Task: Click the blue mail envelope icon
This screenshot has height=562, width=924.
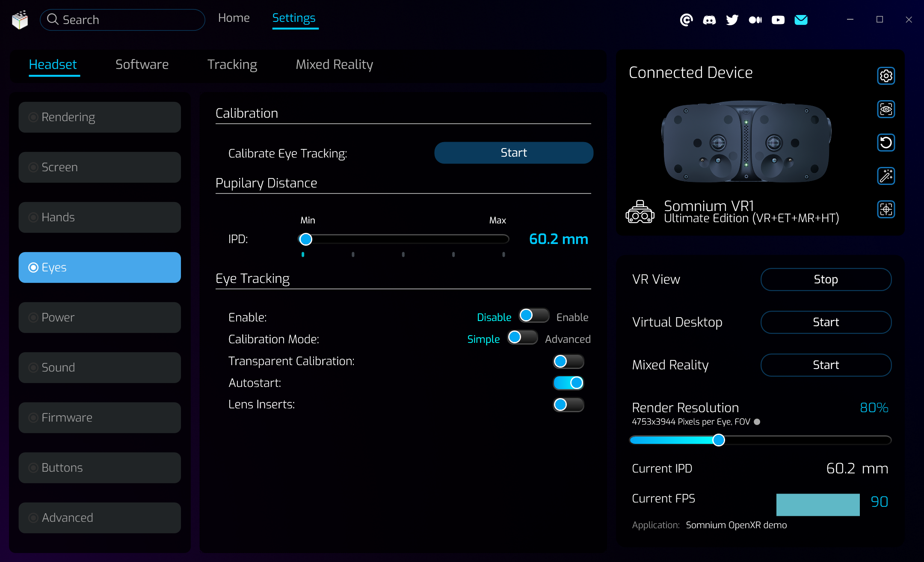Action: (801, 20)
